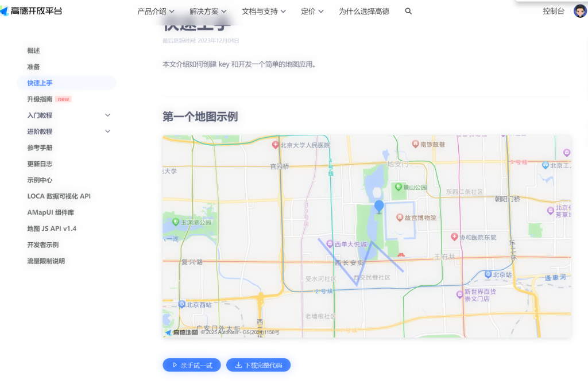Click the 北京站 railway station icon
588x384 pixels.
pyautogui.click(x=488, y=274)
